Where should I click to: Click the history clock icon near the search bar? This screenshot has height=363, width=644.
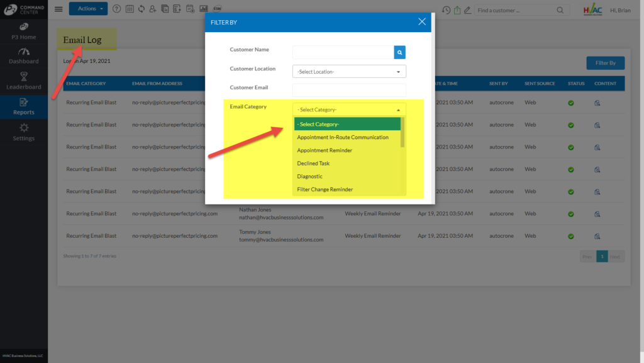(x=447, y=11)
